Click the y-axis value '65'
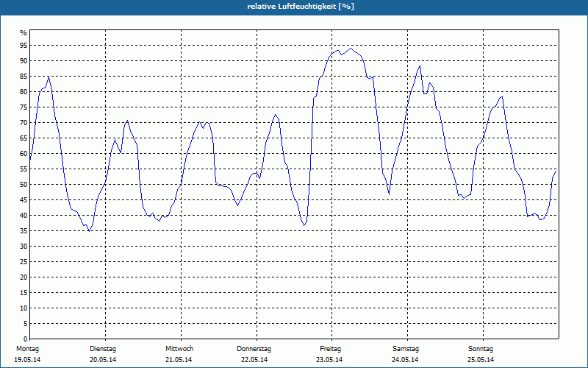 pyautogui.click(x=24, y=138)
